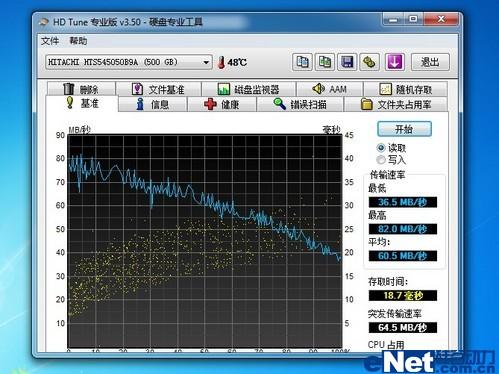499x374 pixels.
Task: Switch to the 随机存取 tab
Action: (x=405, y=89)
